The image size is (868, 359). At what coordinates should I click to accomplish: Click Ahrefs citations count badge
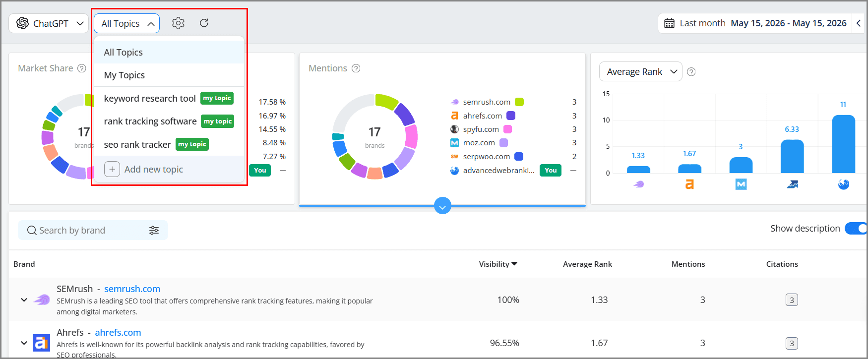click(792, 343)
